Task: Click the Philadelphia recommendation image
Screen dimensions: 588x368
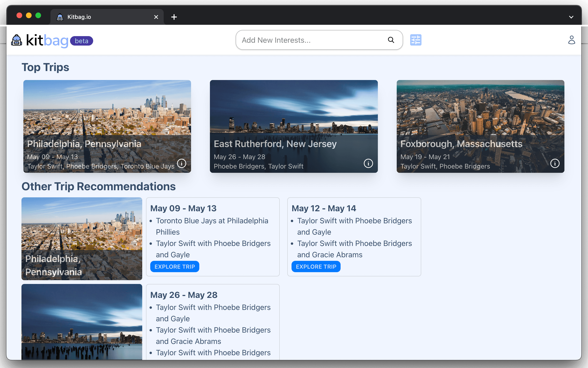Action: [x=82, y=238]
